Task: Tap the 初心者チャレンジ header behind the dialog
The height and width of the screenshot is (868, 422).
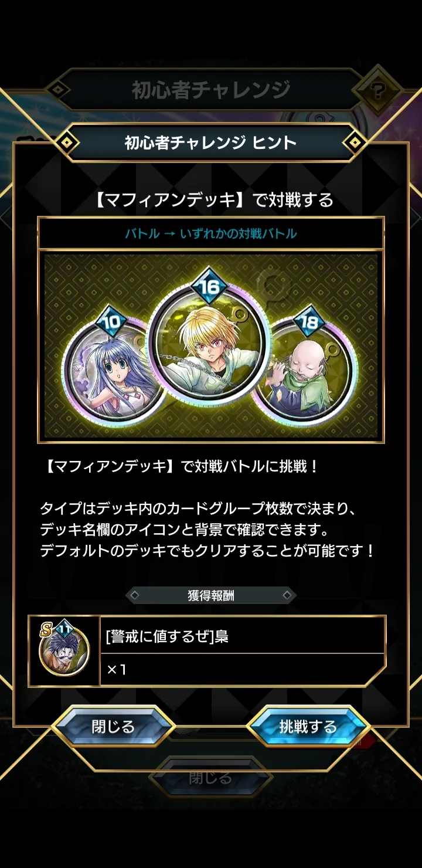Action: pos(210,90)
